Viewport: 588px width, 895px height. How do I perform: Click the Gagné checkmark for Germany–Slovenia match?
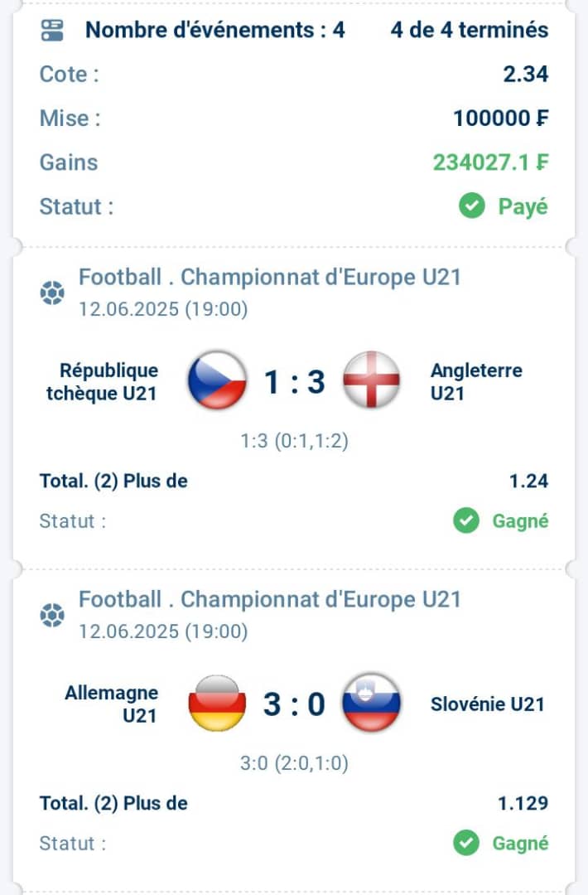click(466, 843)
